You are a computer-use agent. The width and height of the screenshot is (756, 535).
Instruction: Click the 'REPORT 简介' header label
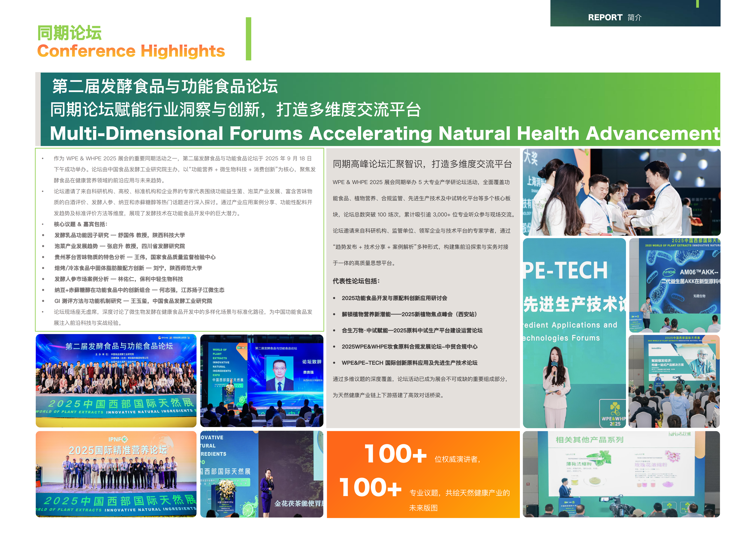point(614,18)
